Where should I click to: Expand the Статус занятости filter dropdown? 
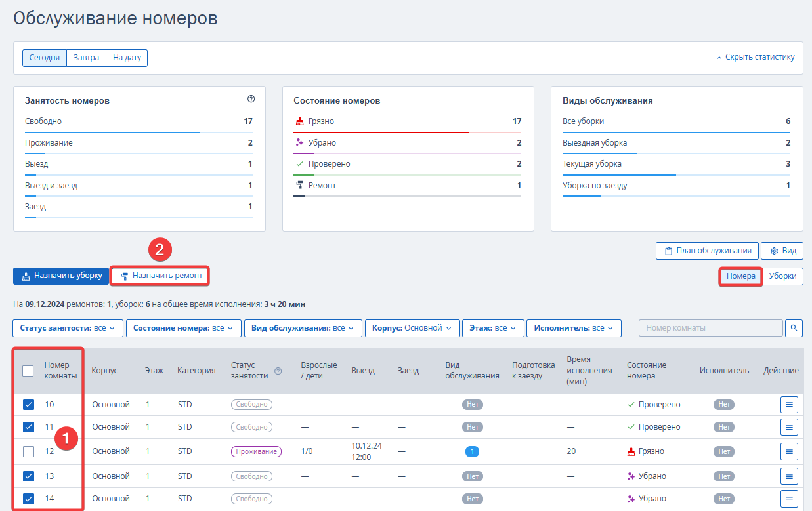(x=68, y=328)
